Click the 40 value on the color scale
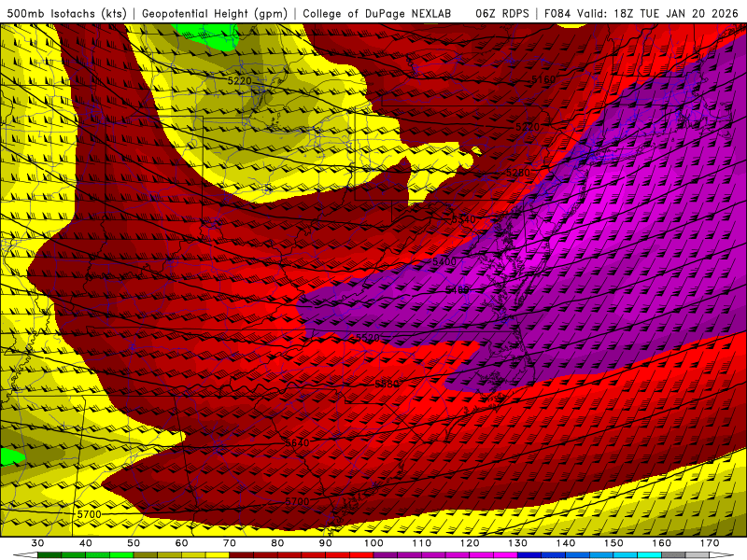This screenshot has height=560, width=747. (x=86, y=543)
